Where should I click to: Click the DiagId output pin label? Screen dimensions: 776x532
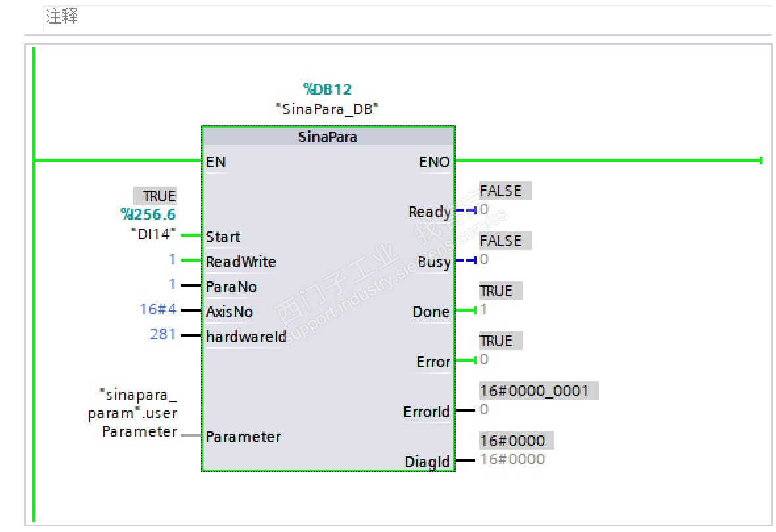427,462
